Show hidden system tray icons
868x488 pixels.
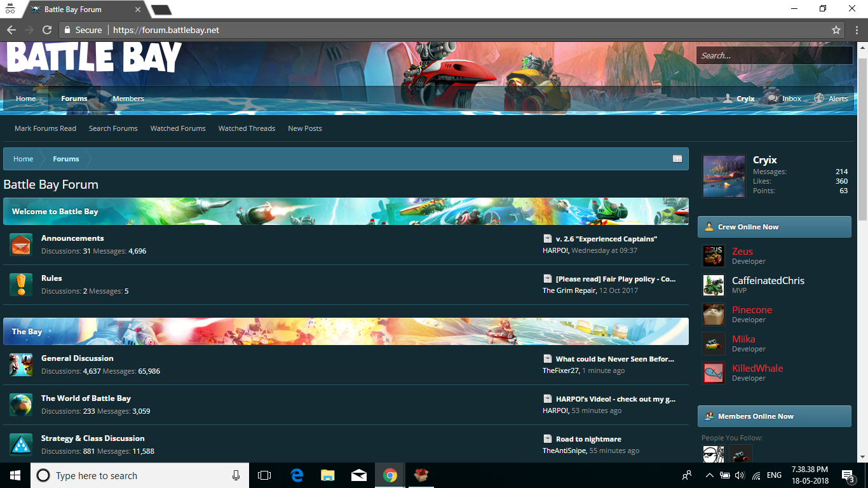click(709, 475)
